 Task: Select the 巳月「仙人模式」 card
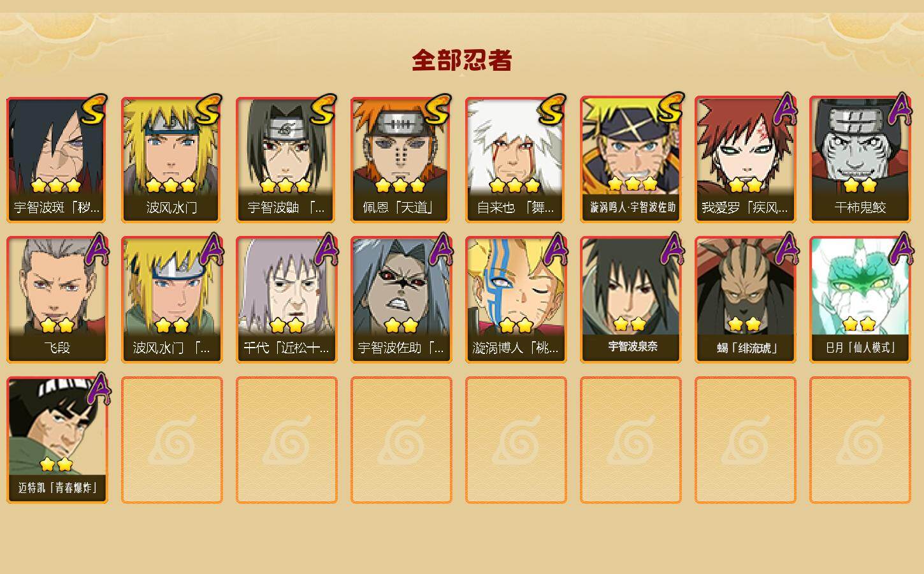[x=860, y=300]
